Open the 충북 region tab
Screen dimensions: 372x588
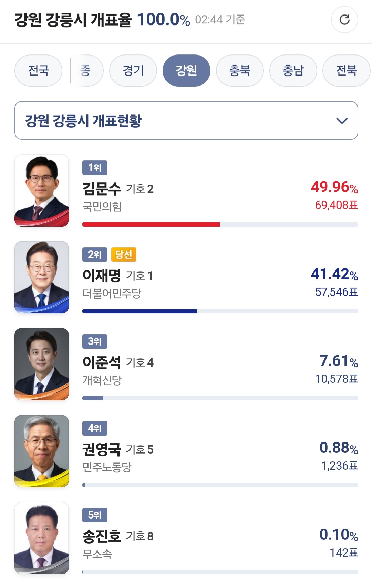(x=240, y=71)
